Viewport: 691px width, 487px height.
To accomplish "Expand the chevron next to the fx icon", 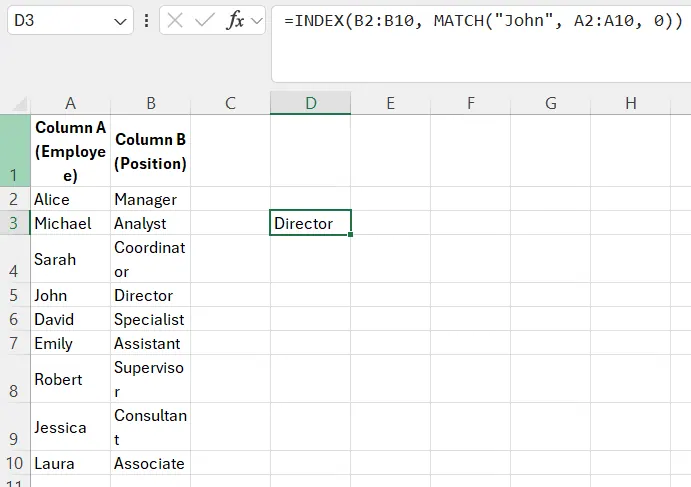I will pos(257,21).
